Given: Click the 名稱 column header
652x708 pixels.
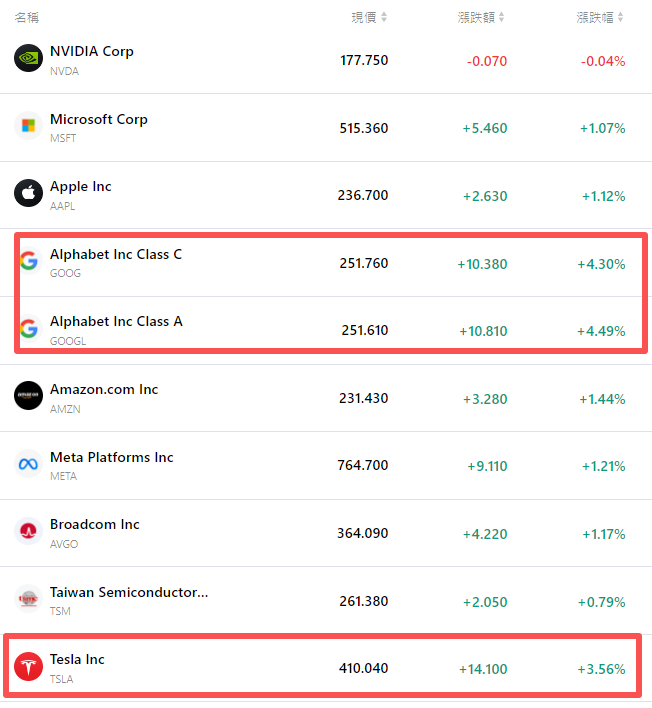Looking at the screenshot, I should pyautogui.click(x=27, y=17).
